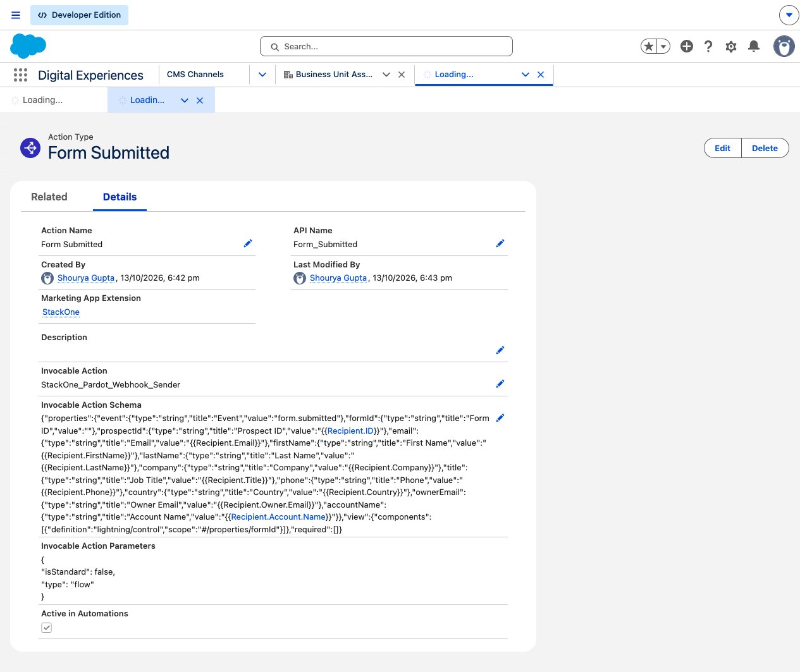Open Shourya Gupta link under Last Modified By

click(338, 278)
